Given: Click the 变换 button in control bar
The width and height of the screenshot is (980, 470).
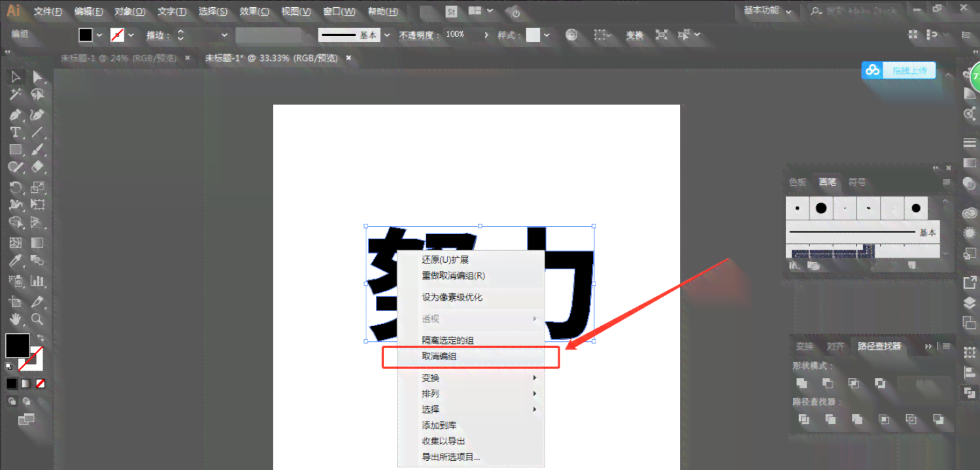Looking at the screenshot, I should [x=635, y=35].
